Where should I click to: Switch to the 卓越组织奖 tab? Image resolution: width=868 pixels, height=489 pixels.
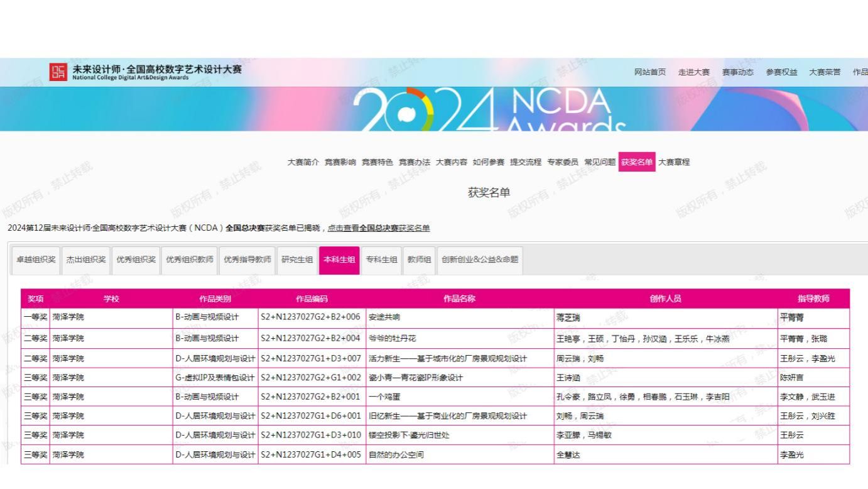click(36, 260)
